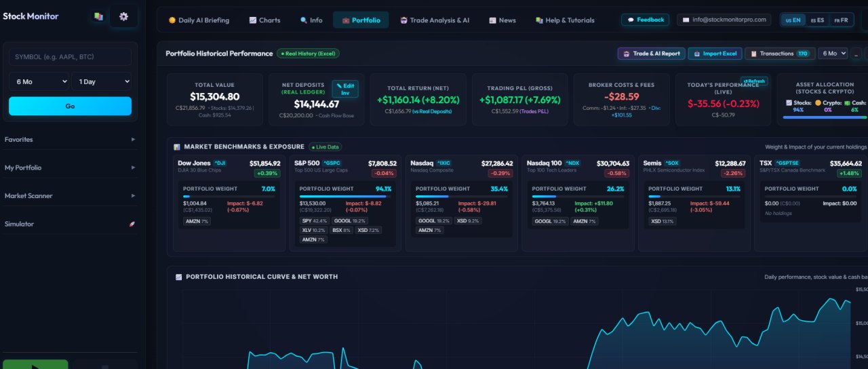
Task: Click the TSX +1.48% change badge
Action: (x=849, y=173)
